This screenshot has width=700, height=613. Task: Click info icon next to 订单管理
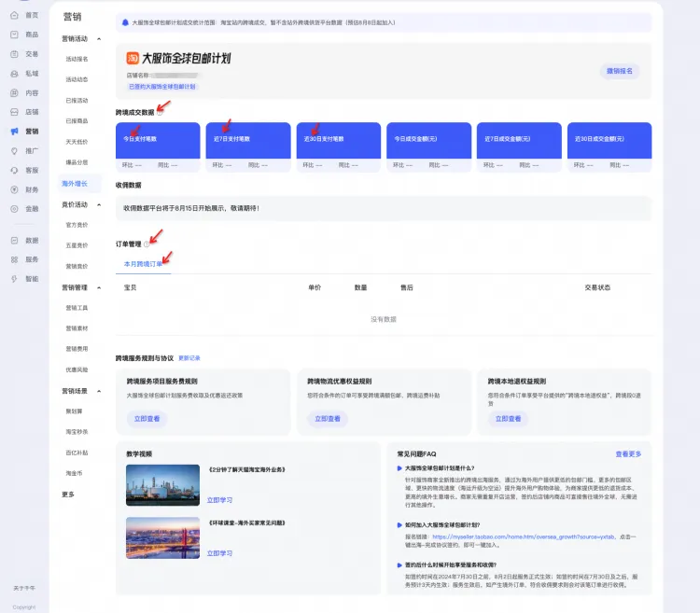click(147, 244)
